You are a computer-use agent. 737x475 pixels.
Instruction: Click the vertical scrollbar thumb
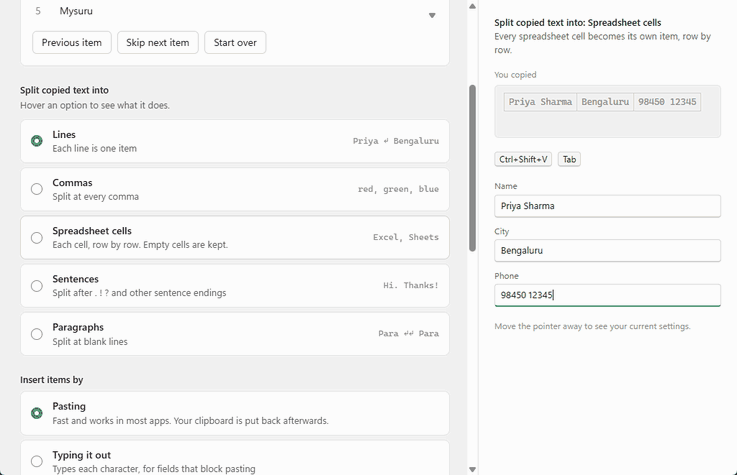[472, 168]
